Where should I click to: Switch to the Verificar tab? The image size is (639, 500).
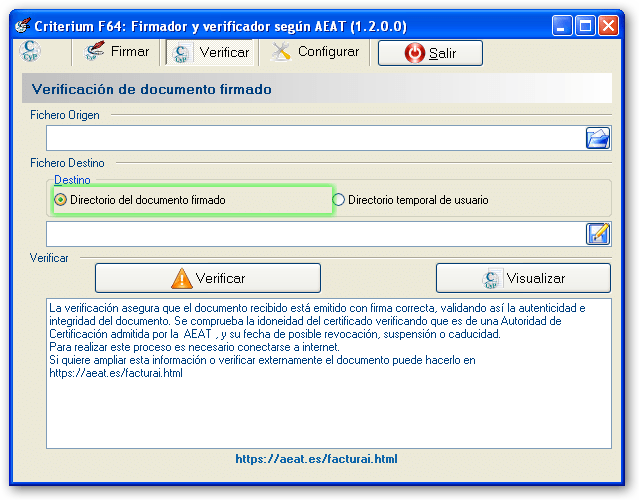pyautogui.click(x=209, y=53)
